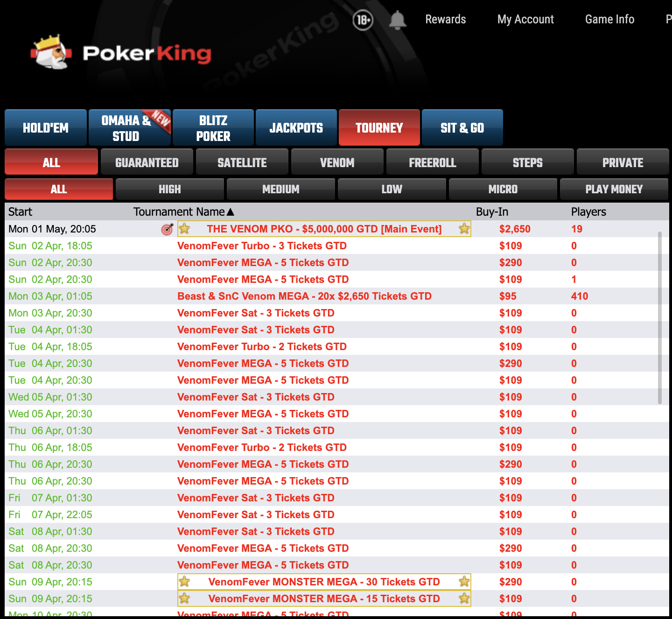
Task: Click the notification bell icon
Action: click(x=398, y=20)
